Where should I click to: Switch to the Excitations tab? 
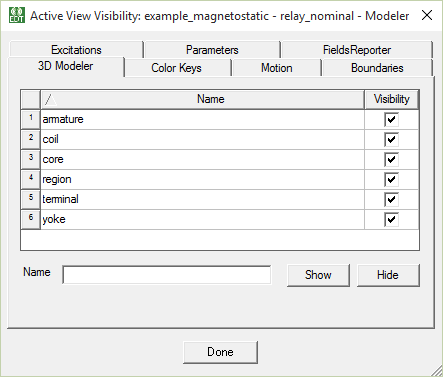coord(76,50)
